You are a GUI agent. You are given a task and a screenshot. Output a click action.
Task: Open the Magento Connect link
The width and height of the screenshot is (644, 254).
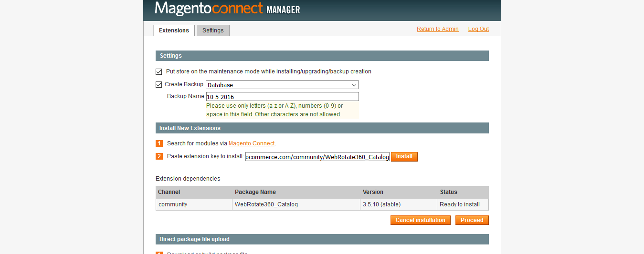252,143
